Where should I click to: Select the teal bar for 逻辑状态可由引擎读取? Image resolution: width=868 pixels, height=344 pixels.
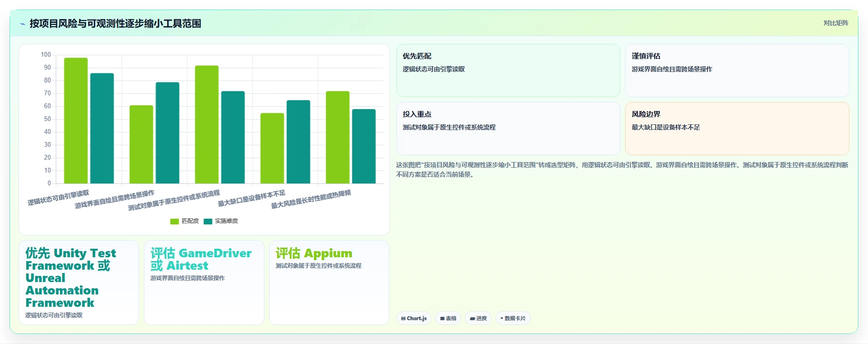(102, 128)
